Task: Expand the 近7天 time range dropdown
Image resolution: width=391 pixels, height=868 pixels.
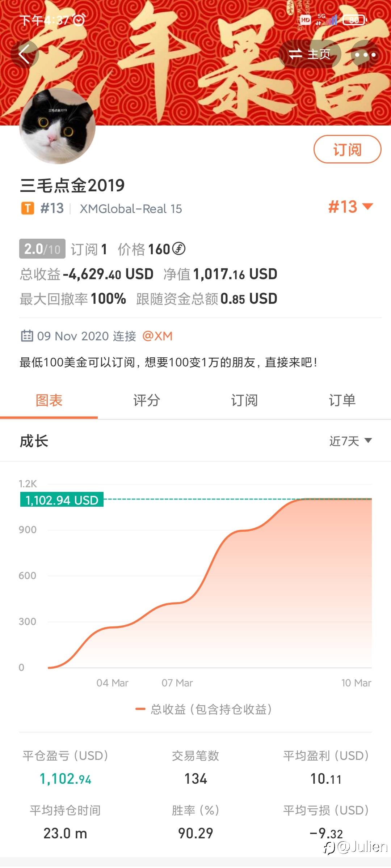Action: pyautogui.click(x=350, y=441)
